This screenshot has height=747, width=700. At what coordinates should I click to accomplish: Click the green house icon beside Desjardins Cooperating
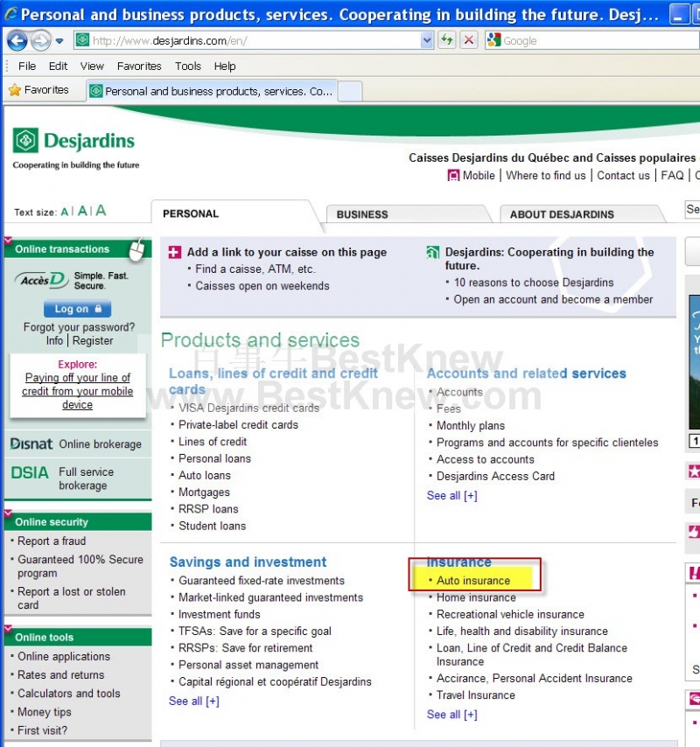click(432, 252)
